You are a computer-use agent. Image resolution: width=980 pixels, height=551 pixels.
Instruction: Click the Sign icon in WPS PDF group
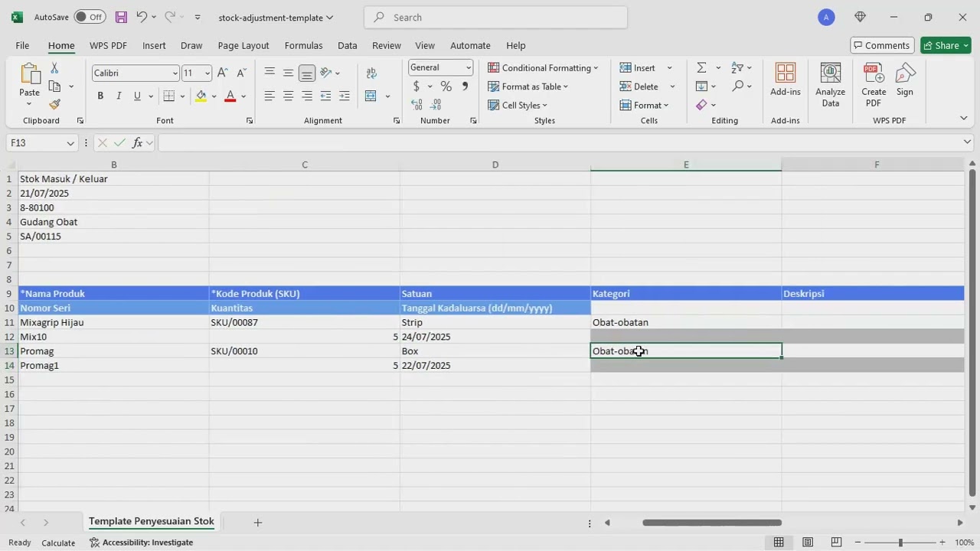coord(905,80)
